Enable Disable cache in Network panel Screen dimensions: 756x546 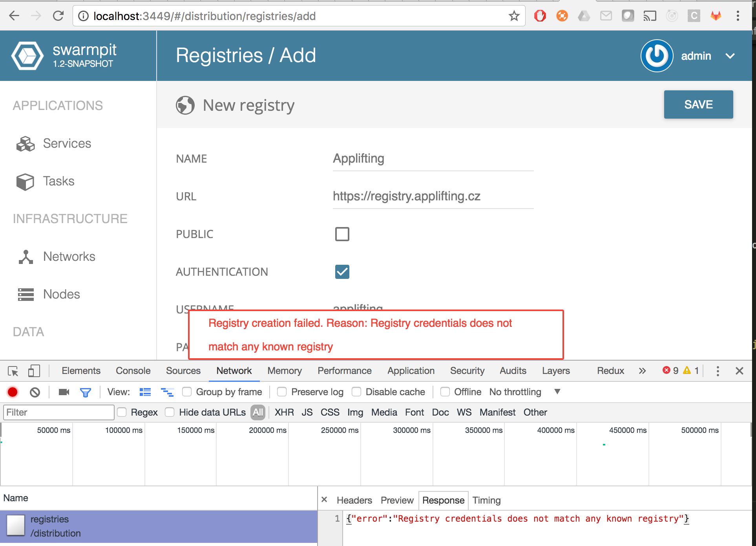pos(356,392)
